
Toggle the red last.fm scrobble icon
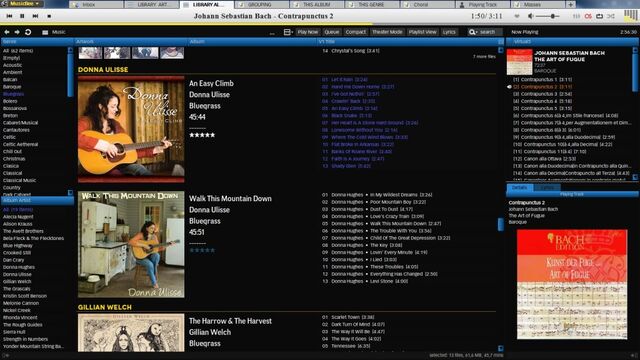[588, 16]
